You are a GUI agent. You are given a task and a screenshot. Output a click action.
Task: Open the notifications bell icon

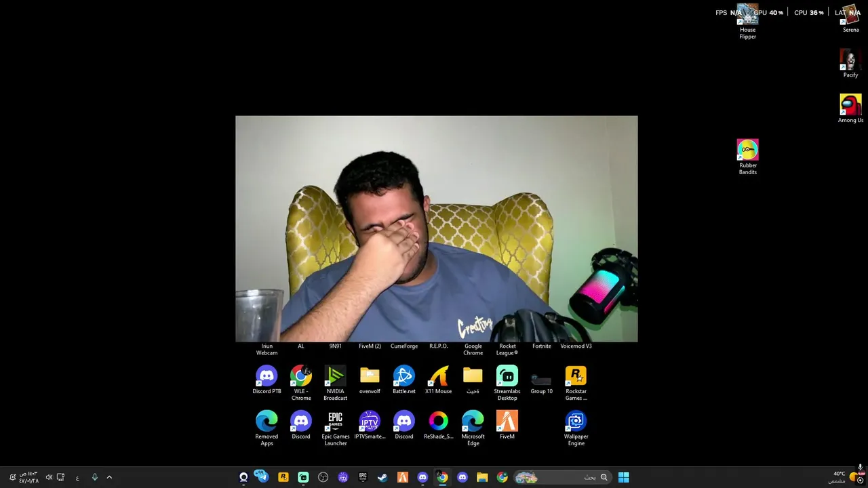click(12, 477)
